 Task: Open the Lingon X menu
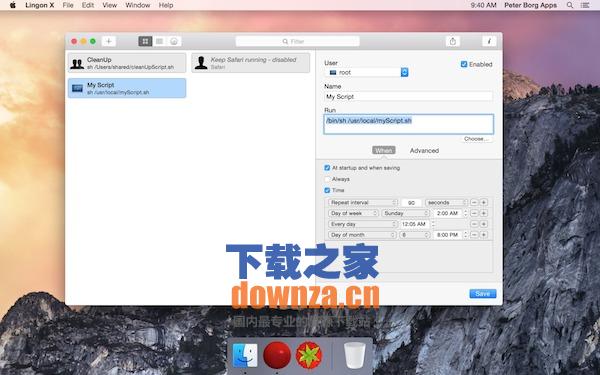click(40, 5)
